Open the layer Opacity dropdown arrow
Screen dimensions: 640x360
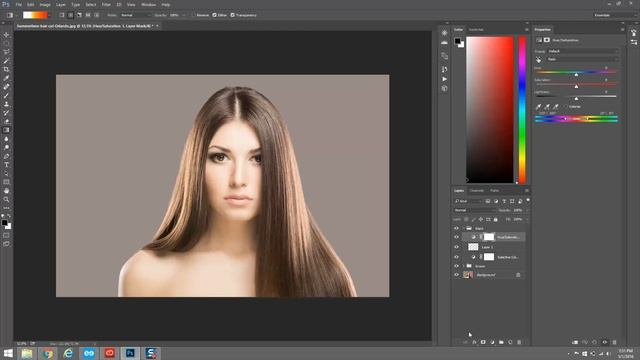[527, 210]
